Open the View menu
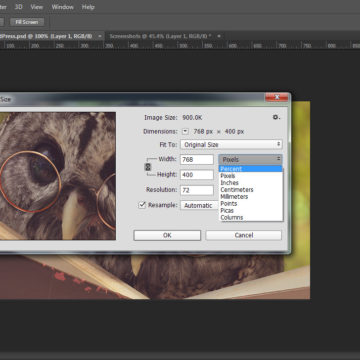Screen dimensions: 360x360 click(37, 7)
